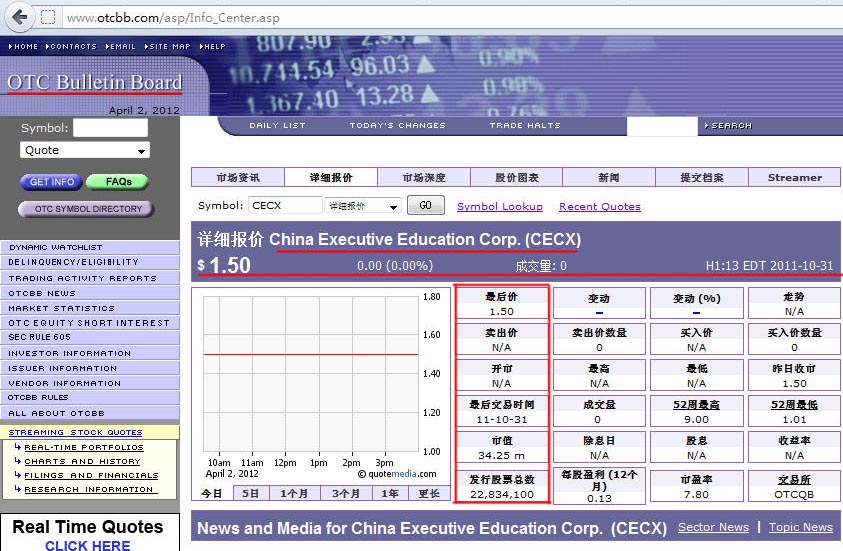Open the 股价图表 tab

coord(516,178)
